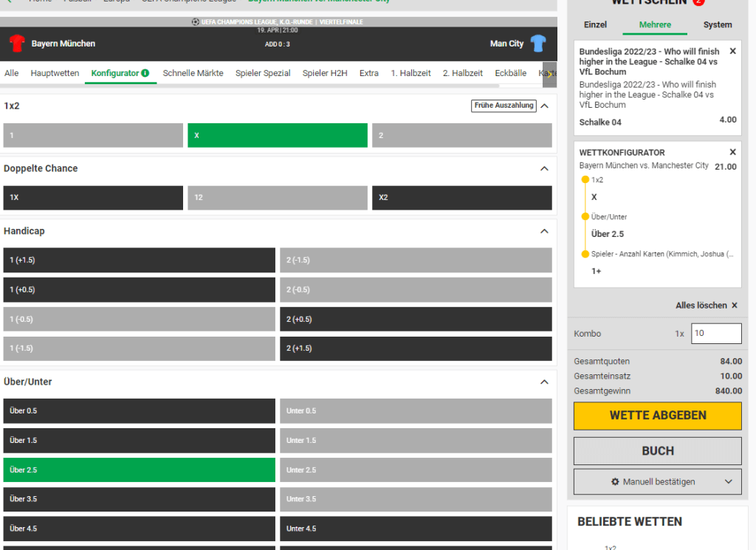
Task: Open the Schnelle Märkte tab
Action: click(193, 73)
